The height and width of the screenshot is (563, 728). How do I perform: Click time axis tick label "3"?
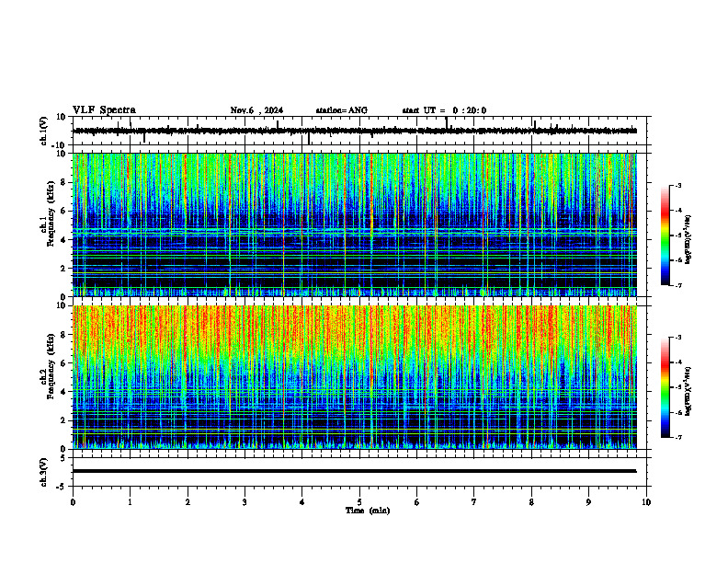[x=245, y=502]
